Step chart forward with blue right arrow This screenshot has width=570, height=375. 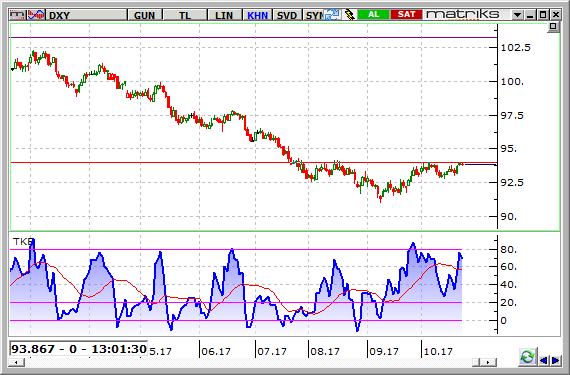point(556,360)
